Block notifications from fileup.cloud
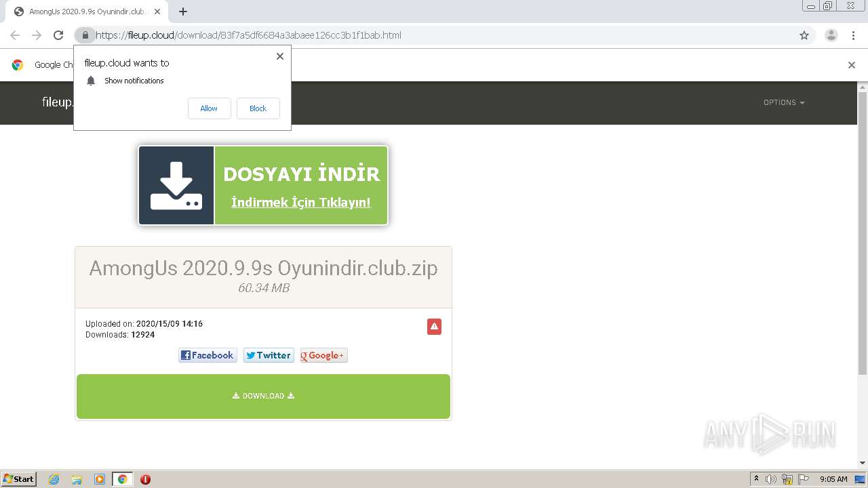The width and height of the screenshot is (868, 488). click(x=258, y=108)
